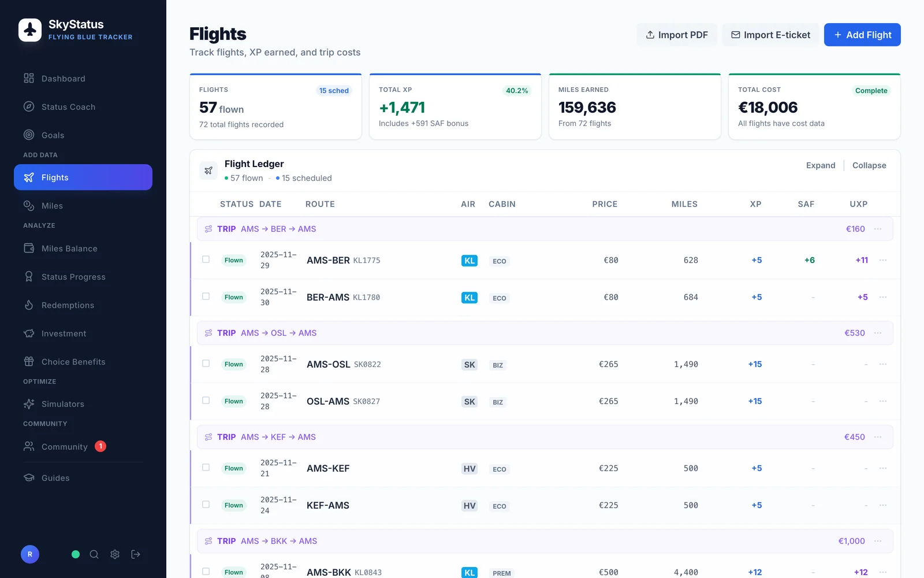The width and height of the screenshot is (924, 578).
Task: Click the green online status dot
Action: pos(76,554)
